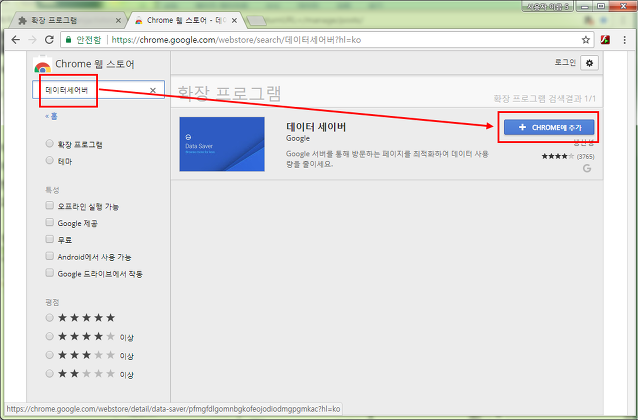Screen dimensions: 640x420
Task: Click the green secure padlock icon
Action: pos(69,40)
